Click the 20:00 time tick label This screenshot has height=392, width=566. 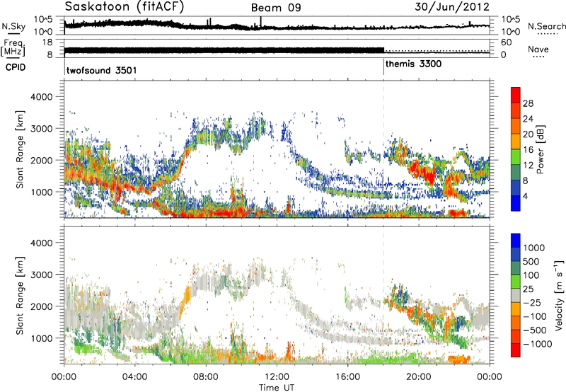click(x=419, y=377)
